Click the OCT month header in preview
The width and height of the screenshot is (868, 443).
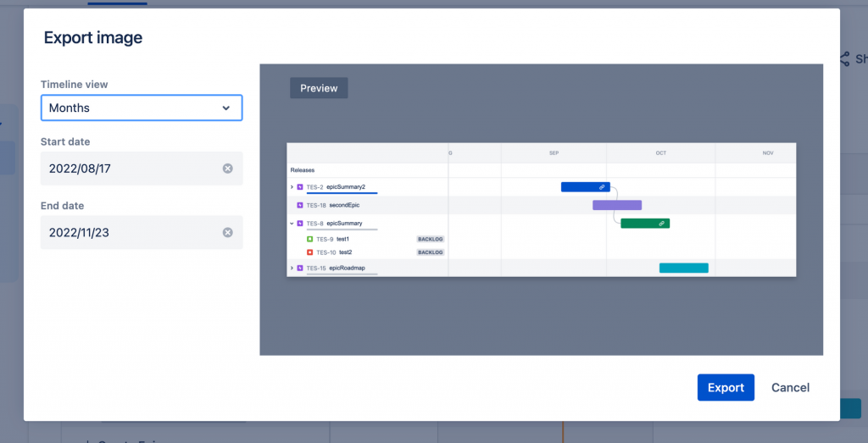pyautogui.click(x=661, y=153)
